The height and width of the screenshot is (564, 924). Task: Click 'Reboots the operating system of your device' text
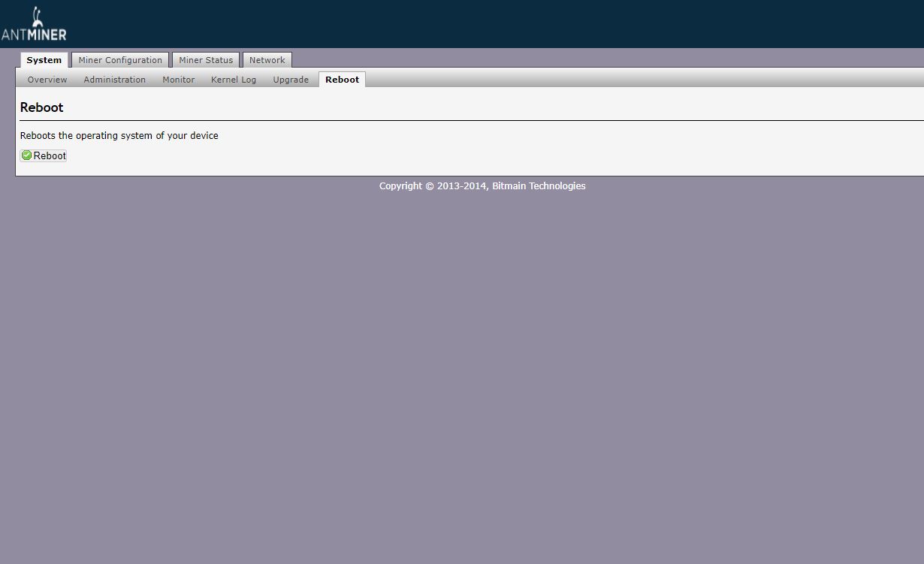tap(119, 136)
